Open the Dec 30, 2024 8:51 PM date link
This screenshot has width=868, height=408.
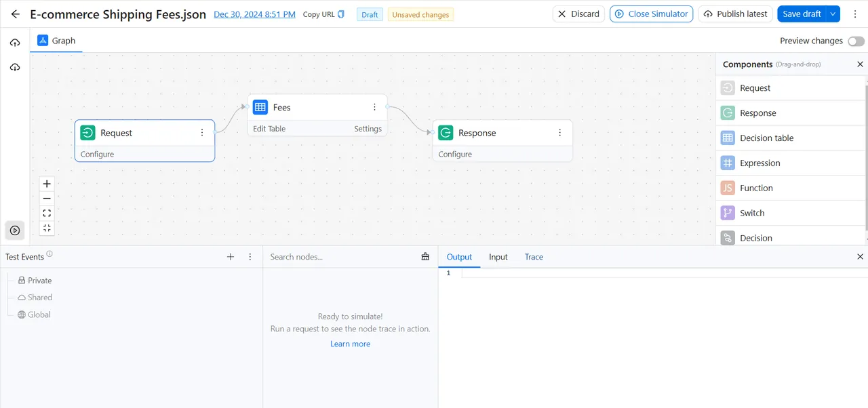[254, 14]
